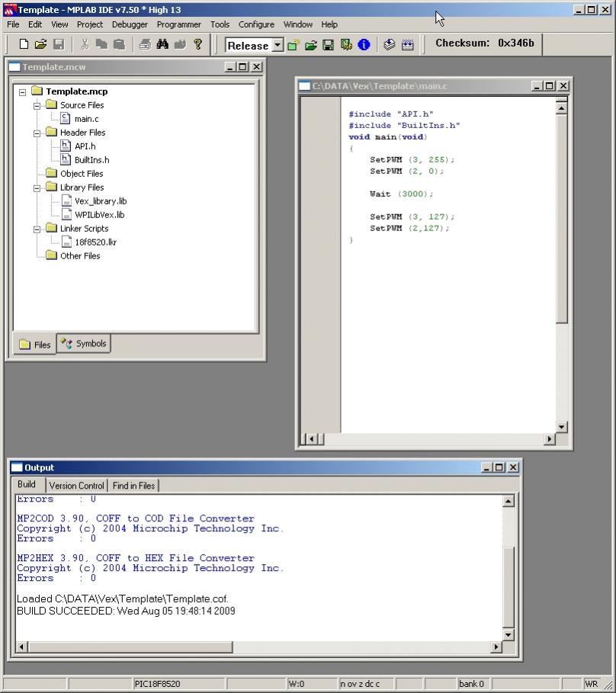Click the main.c editor scroll-right arrow
616x693 pixels.
tap(549, 439)
